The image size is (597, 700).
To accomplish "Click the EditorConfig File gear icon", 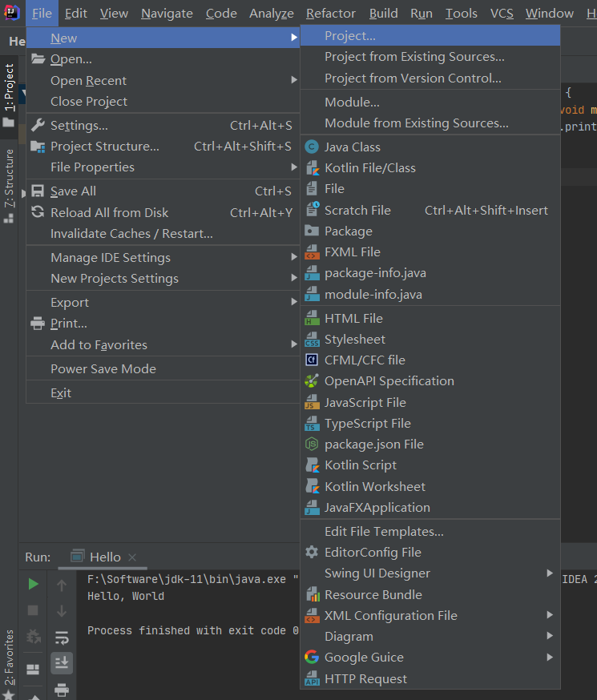I will (312, 553).
